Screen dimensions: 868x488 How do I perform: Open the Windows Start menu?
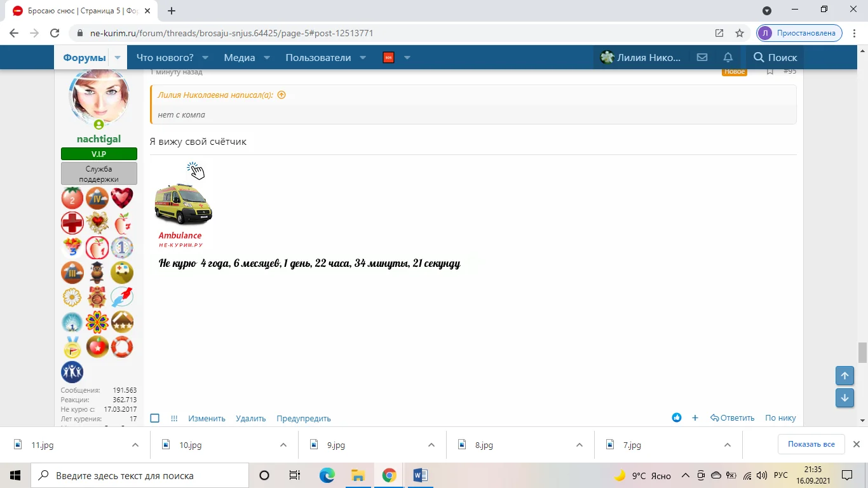tap(15, 475)
